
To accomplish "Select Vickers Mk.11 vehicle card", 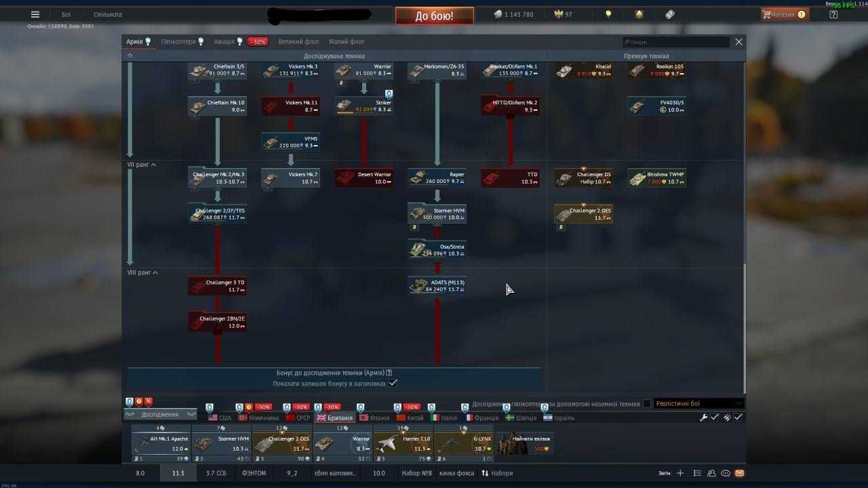I will [290, 106].
